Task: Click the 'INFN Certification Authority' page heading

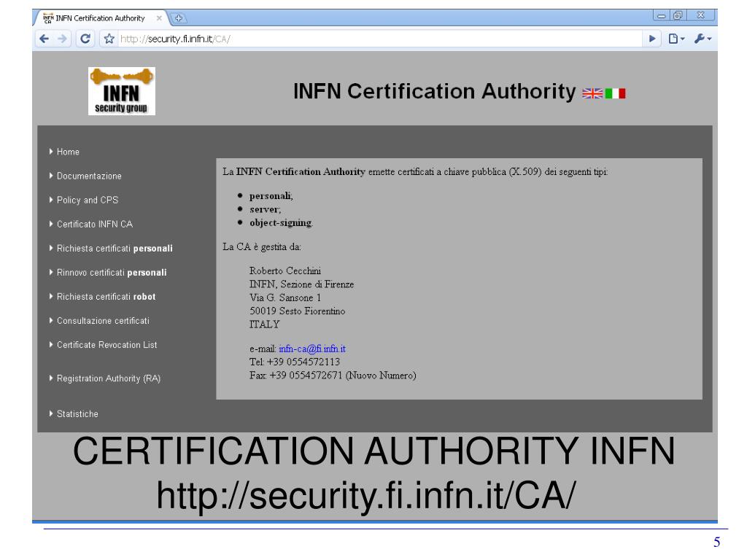Action: tap(435, 91)
